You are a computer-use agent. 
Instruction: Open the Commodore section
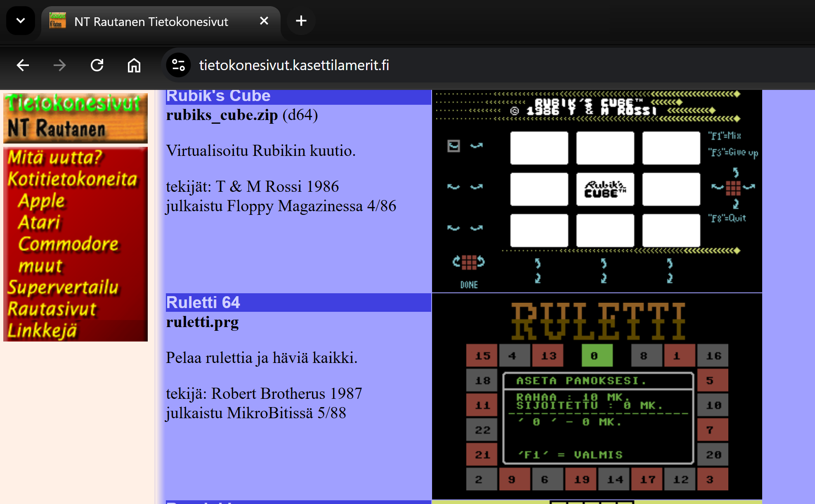69,244
